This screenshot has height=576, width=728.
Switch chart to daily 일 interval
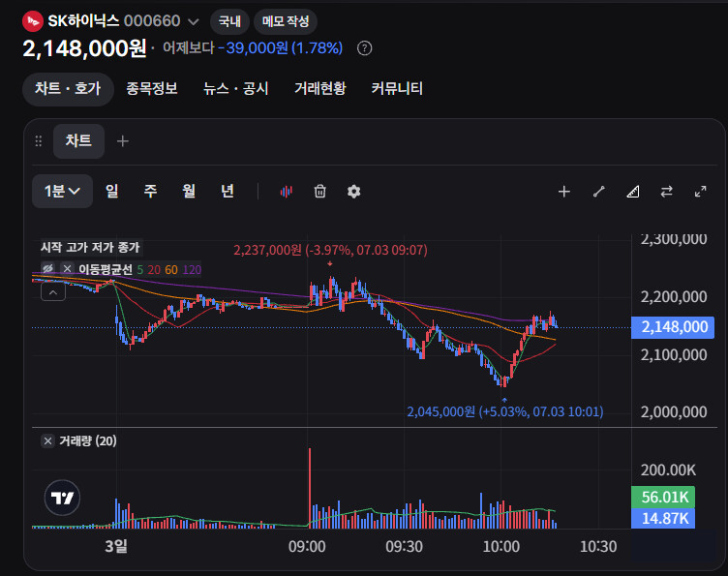[x=112, y=192]
